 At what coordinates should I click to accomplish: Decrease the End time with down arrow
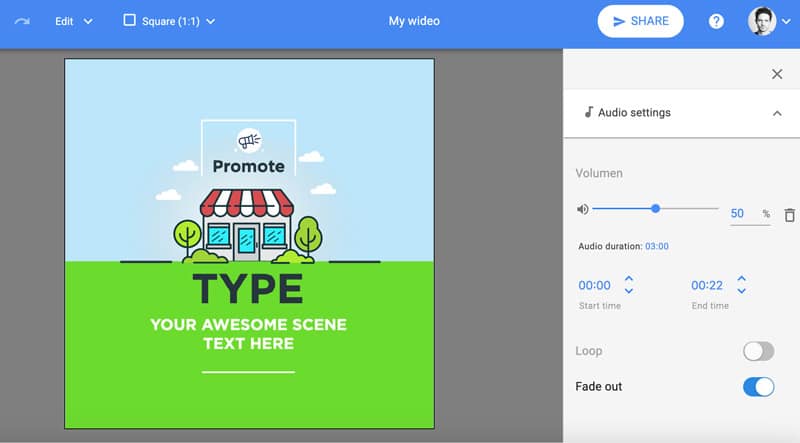pos(741,291)
